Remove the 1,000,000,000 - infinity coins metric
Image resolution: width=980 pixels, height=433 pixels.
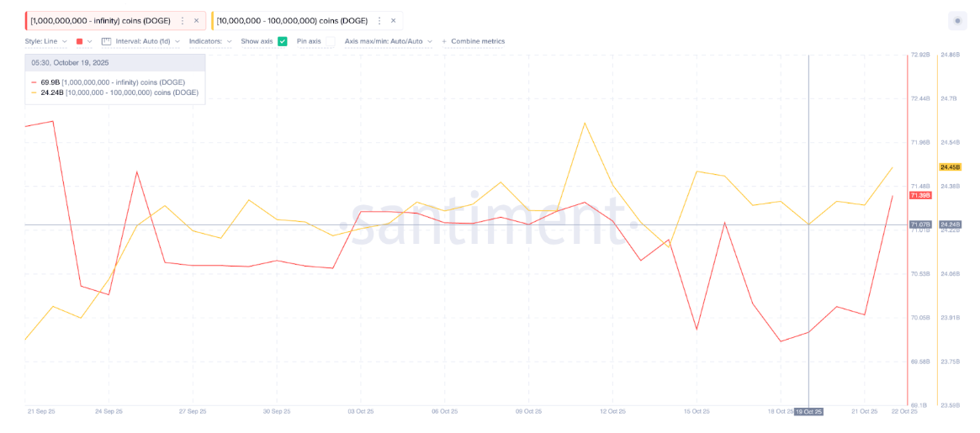(x=197, y=20)
